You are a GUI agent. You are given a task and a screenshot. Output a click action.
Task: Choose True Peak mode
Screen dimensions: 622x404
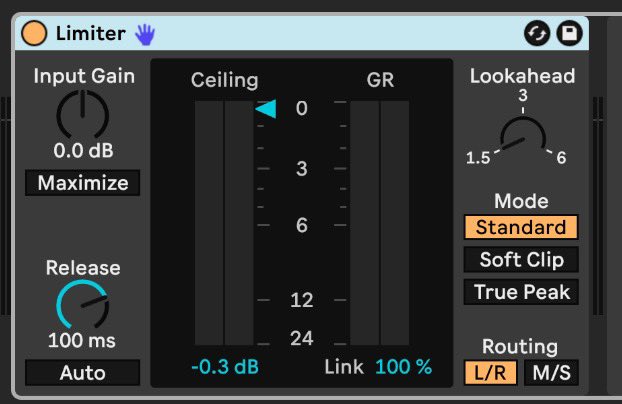click(x=521, y=292)
